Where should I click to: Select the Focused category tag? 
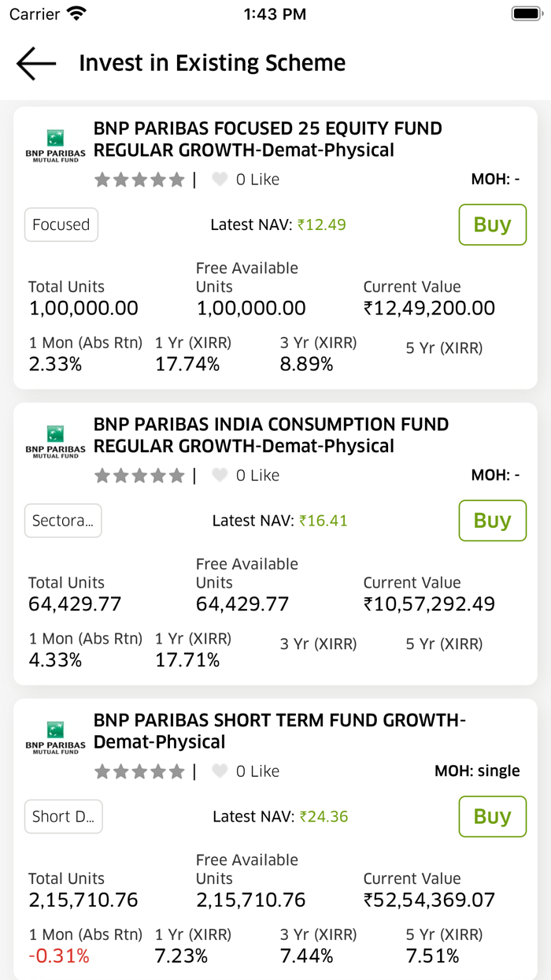coord(61,225)
